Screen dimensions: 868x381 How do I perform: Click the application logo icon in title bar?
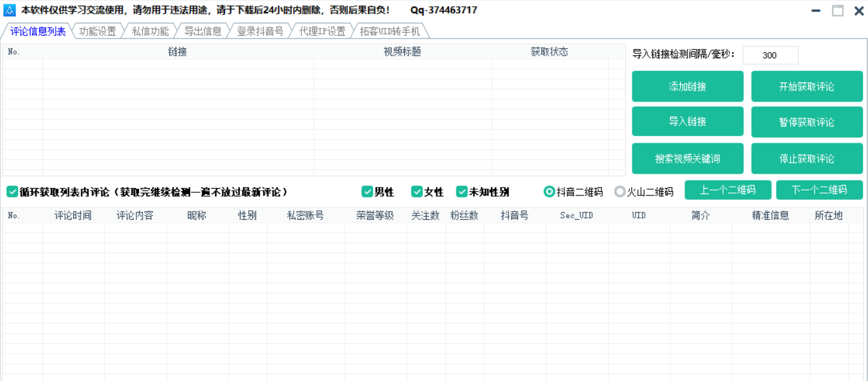[9, 10]
